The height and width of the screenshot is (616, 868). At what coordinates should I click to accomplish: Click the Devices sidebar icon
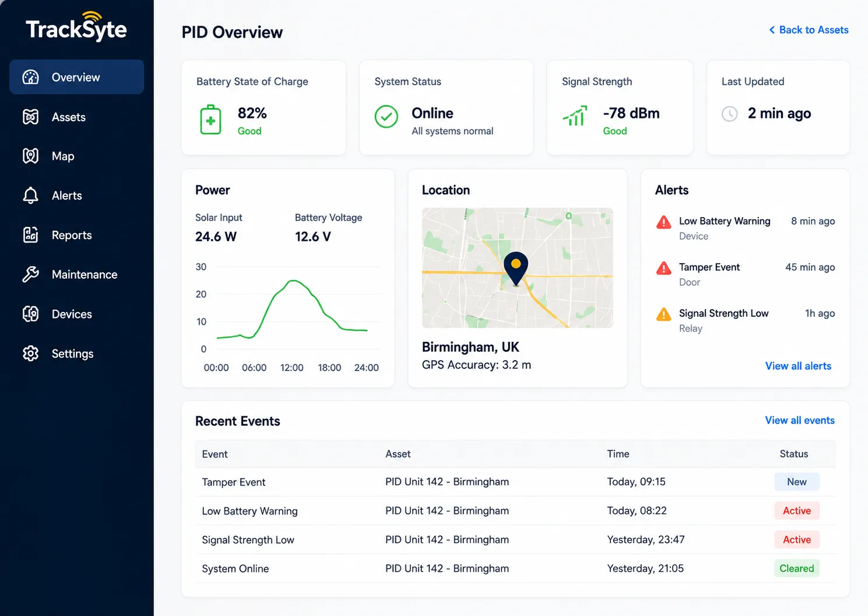pos(30,314)
